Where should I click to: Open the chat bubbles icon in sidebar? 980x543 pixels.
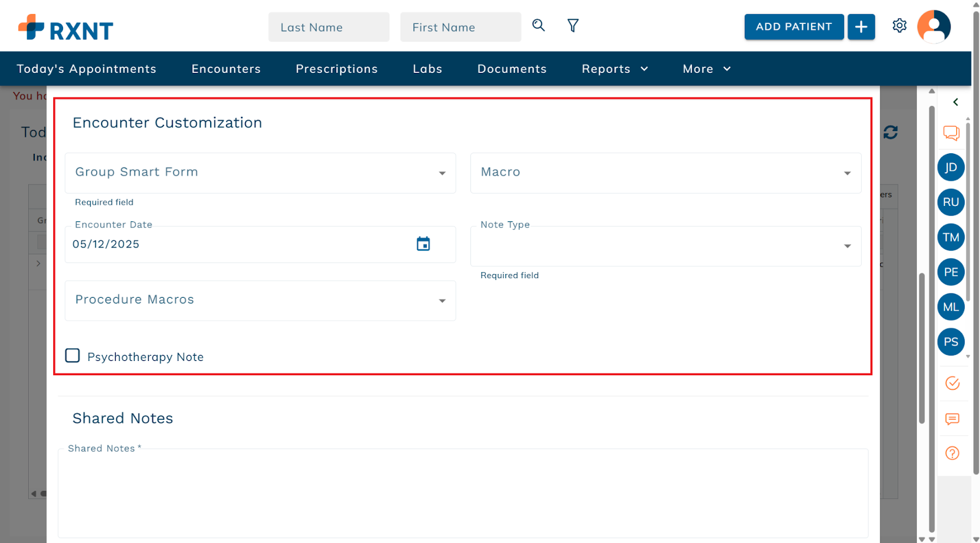tap(951, 133)
